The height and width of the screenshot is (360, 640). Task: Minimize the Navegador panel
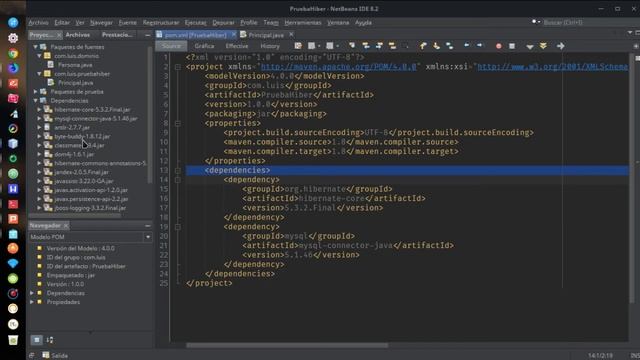(x=147, y=225)
